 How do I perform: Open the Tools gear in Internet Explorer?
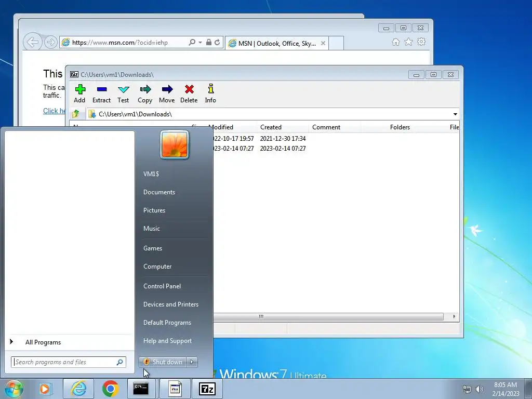point(421,42)
